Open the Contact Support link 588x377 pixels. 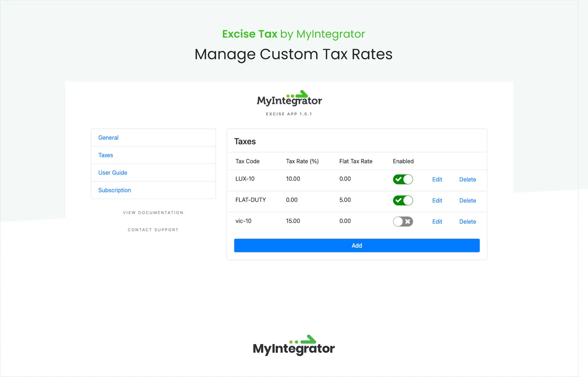[x=153, y=230]
